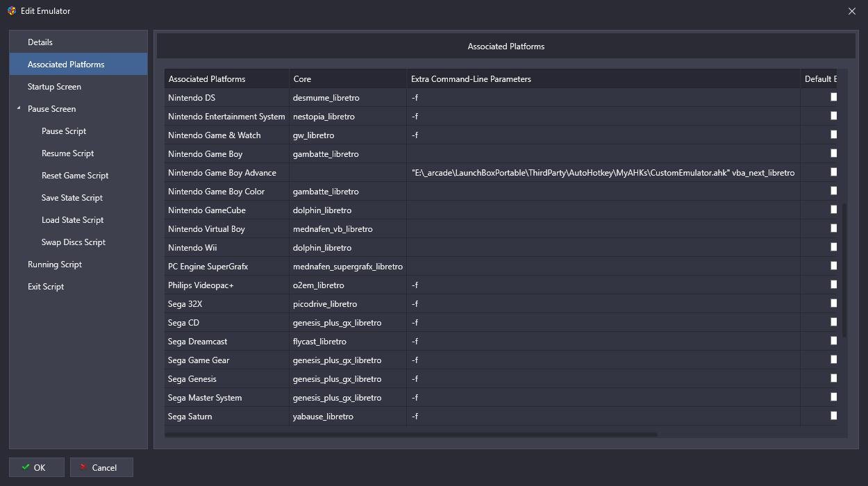Sort by Associated Platforms column header
Viewport: 868px width, 486px height.
227,78
